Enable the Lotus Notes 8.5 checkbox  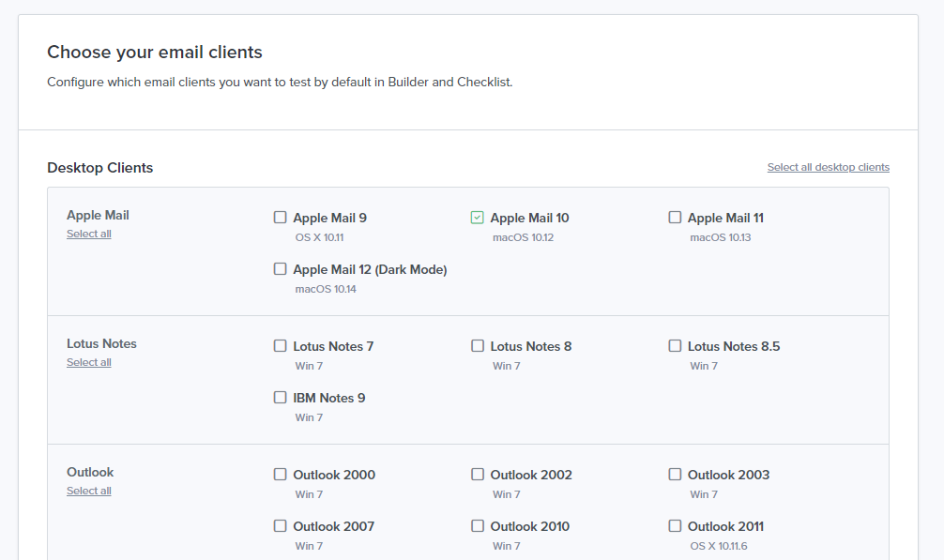(x=675, y=346)
